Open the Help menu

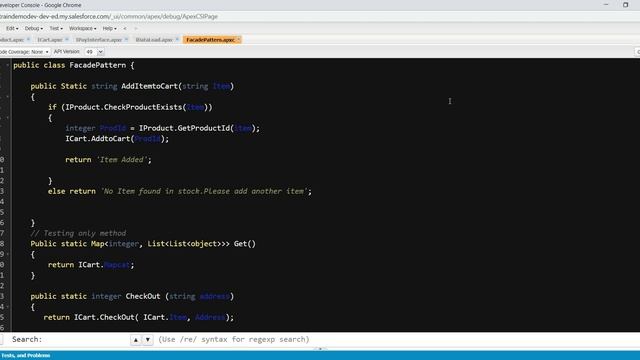[x=109, y=29]
